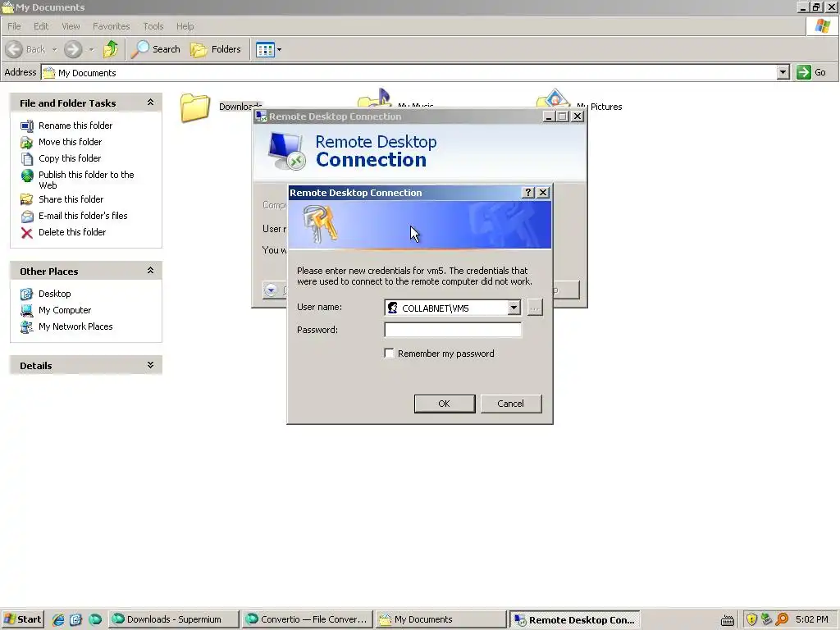
Task: Close the credentials dialog with X
Action: click(543, 193)
